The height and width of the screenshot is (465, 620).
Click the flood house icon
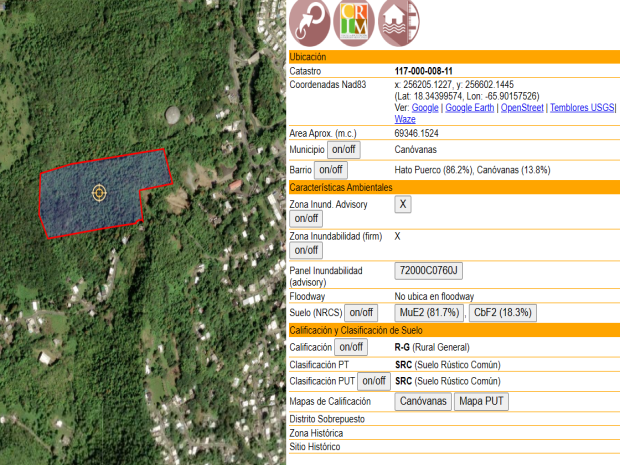pos(399,23)
